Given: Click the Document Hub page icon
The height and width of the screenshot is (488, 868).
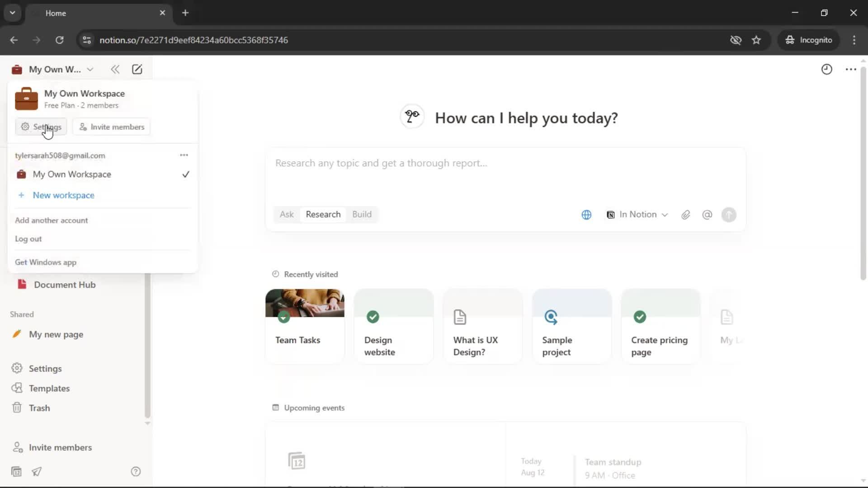Looking at the screenshot, I should [22, 284].
